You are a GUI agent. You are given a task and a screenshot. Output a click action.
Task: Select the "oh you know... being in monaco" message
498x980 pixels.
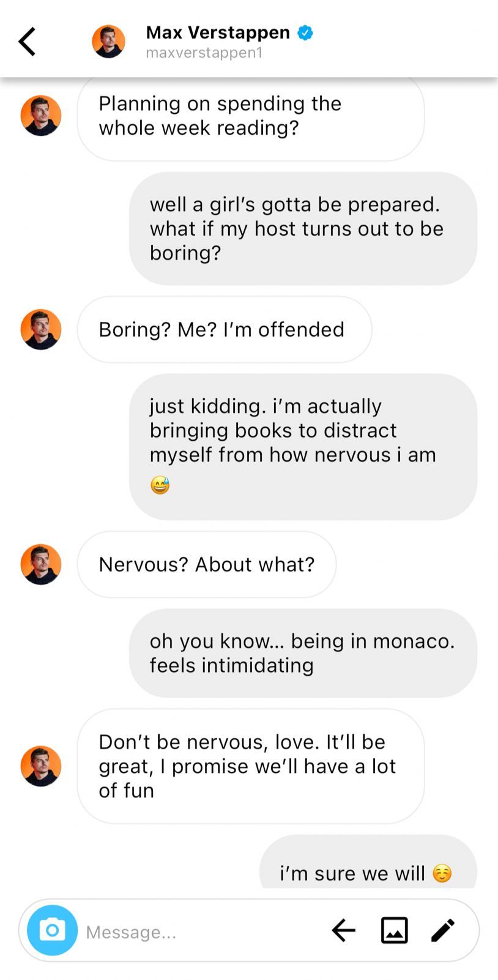(303, 653)
